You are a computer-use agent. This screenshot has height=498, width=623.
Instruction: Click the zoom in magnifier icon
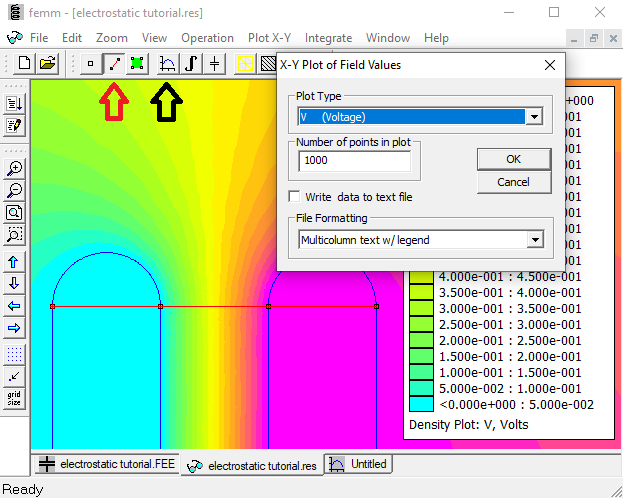[15, 168]
